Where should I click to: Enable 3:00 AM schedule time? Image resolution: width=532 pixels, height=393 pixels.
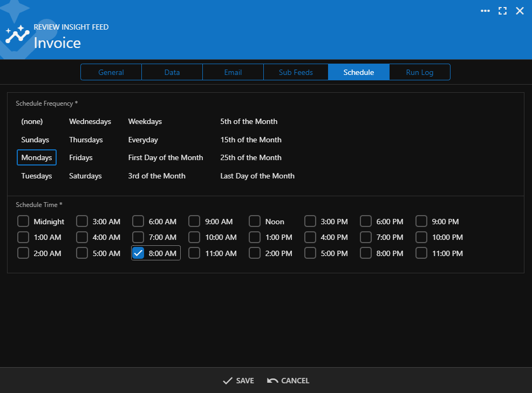click(x=82, y=221)
